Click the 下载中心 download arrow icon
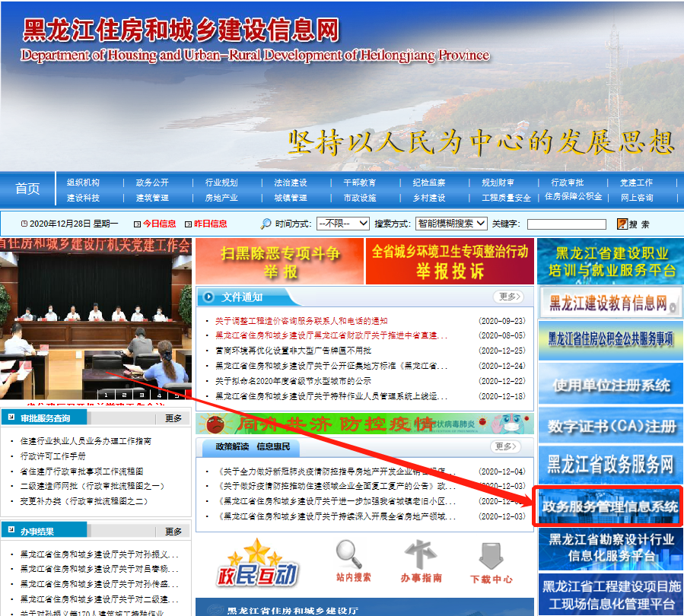 tap(491, 555)
